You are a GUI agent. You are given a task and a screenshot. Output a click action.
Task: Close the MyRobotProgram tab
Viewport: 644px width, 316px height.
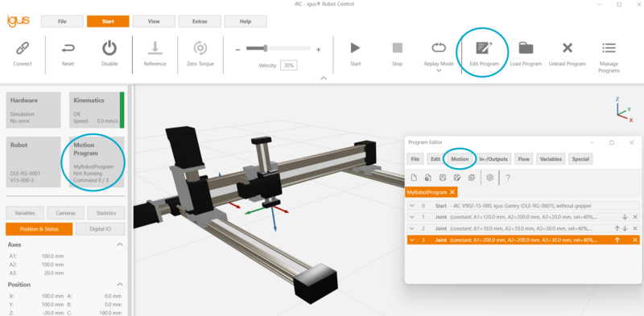click(452, 192)
